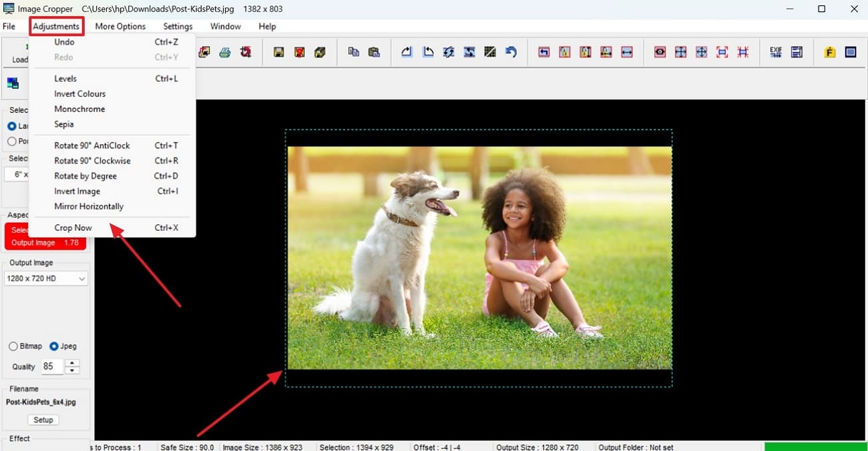Apply Monochrome from the menu
The height and width of the screenshot is (451, 868).
pos(112,109)
